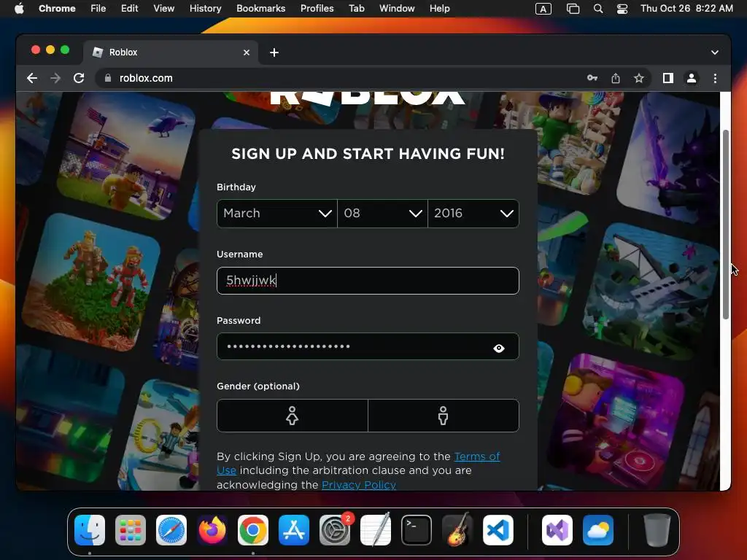The height and width of the screenshot is (560, 747).
Task: Open Launchpad from the Dock
Action: [x=131, y=530]
